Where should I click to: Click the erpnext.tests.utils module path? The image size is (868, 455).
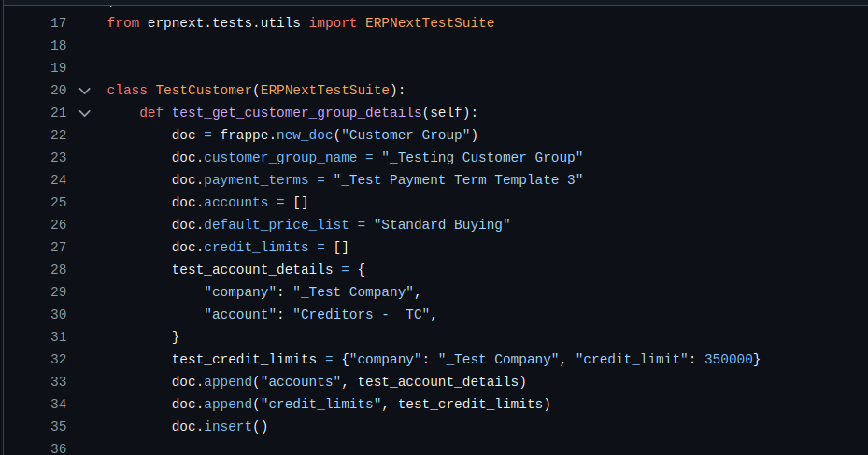point(224,22)
